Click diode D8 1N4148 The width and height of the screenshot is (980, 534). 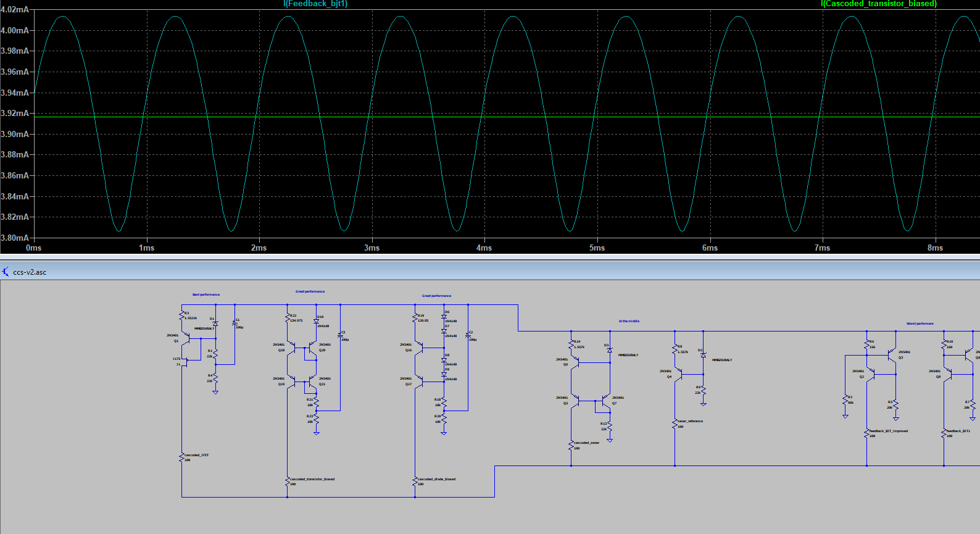point(444,359)
